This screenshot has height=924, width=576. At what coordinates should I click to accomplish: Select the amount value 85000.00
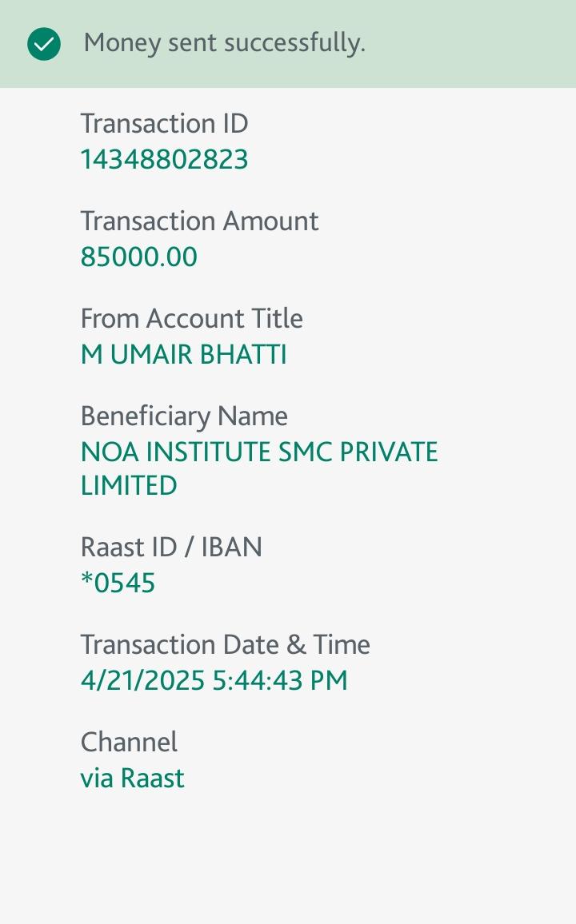click(x=138, y=257)
